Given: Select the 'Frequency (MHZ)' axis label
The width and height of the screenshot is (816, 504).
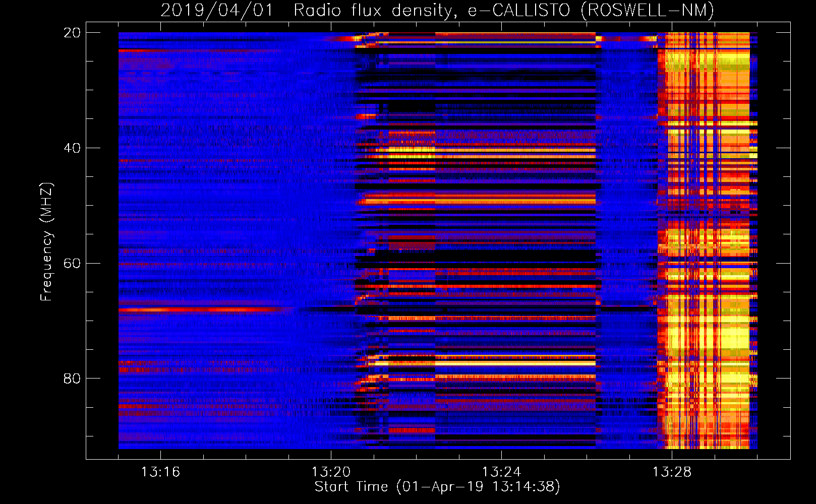Looking at the screenshot, I should (46, 242).
